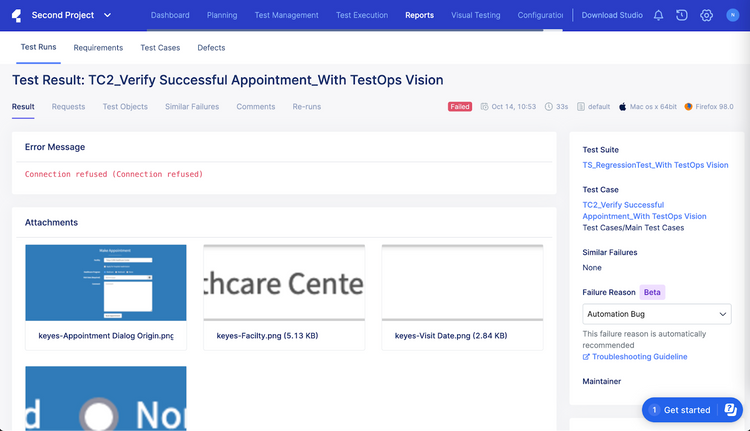
Task: Click the user avatar icon
Action: point(732,16)
